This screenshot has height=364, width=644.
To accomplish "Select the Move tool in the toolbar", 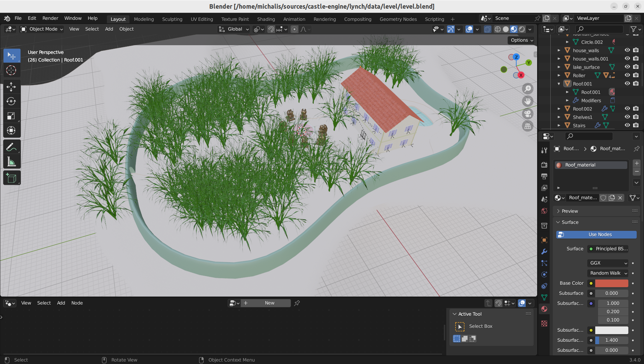I will click(12, 87).
